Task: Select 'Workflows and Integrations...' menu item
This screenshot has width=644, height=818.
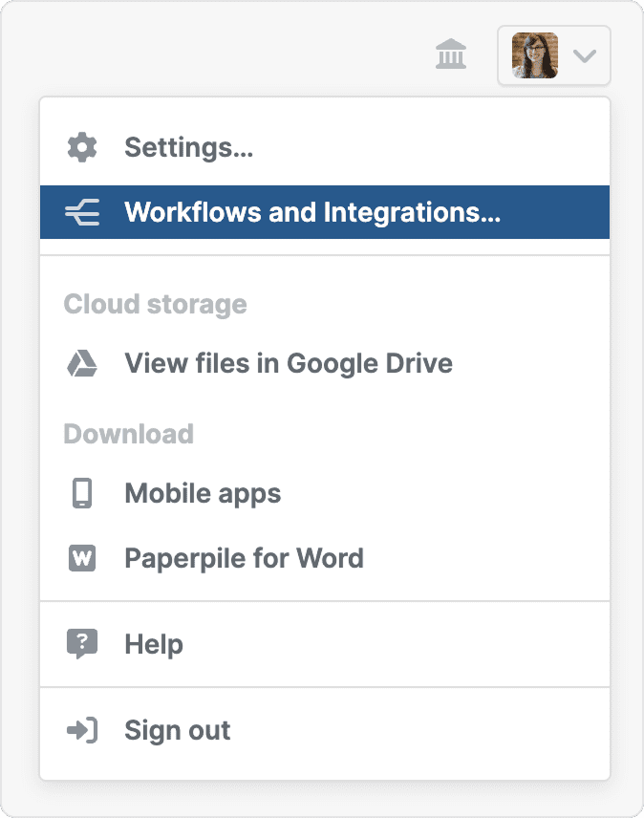Action: point(312,212)
